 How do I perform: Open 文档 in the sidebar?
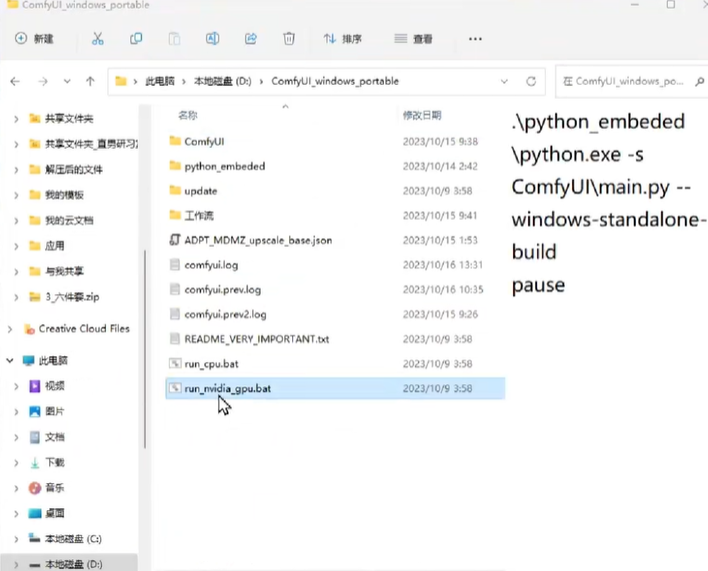[x=55, y=437]
